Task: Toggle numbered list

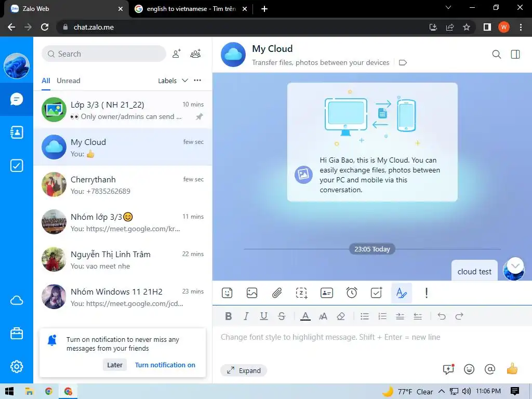Action: [x=382, y=316]
